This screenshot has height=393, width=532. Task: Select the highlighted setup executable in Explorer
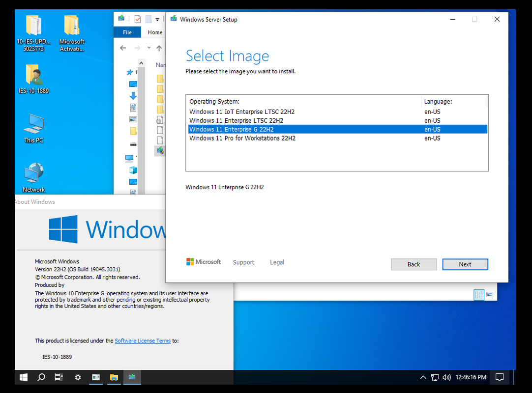160,150
